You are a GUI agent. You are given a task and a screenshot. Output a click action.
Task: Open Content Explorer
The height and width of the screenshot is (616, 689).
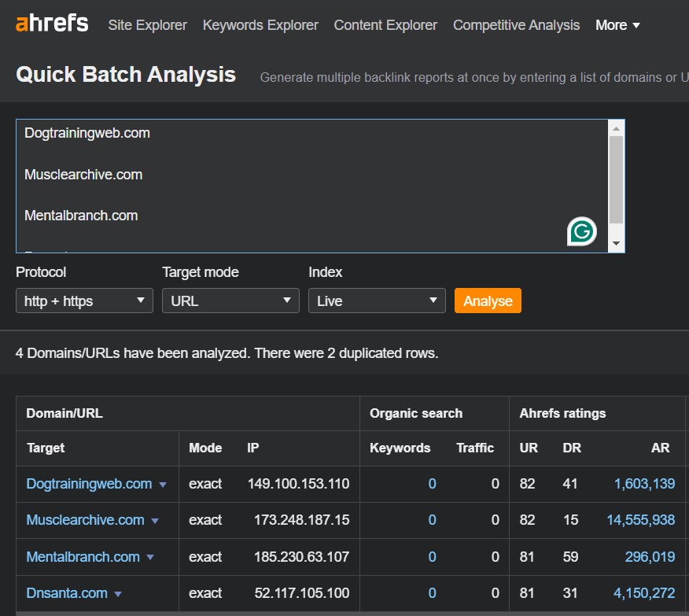[x=385, y=25]
